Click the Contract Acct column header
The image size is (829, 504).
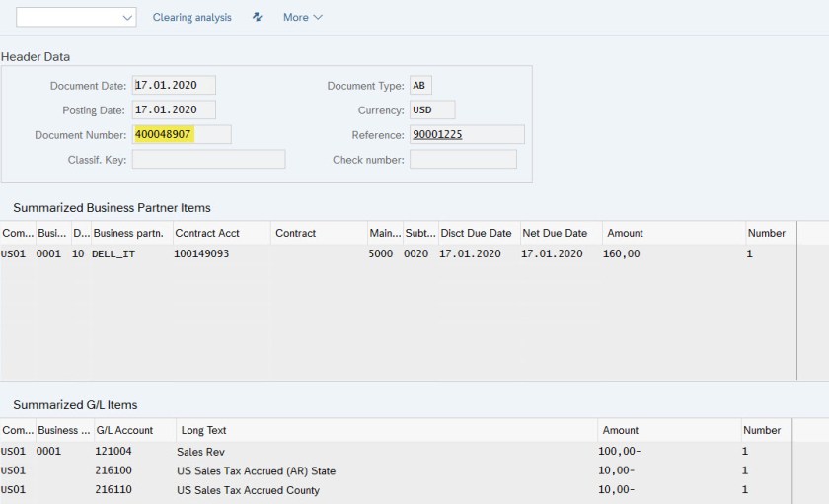(207, 233)
